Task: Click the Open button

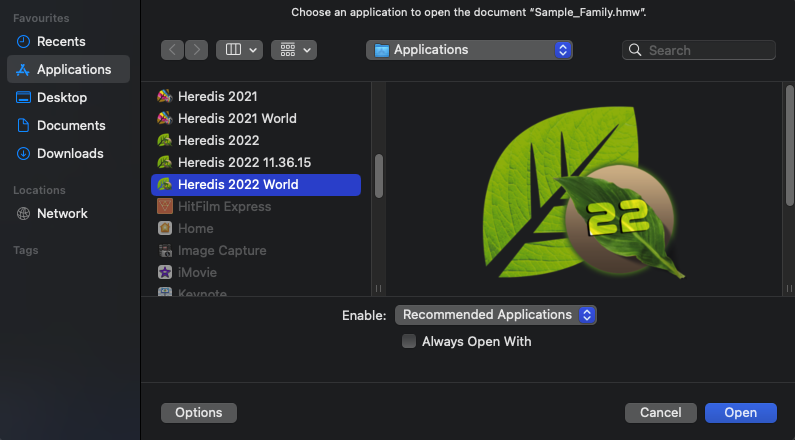Action: pyautogui.click(x=741, y=413)
